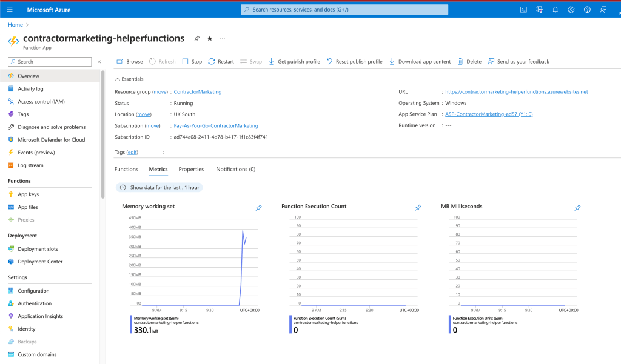Click the Browse toolbar button
The height and width of the screenshot is (364, 621).
pos(130,61)
